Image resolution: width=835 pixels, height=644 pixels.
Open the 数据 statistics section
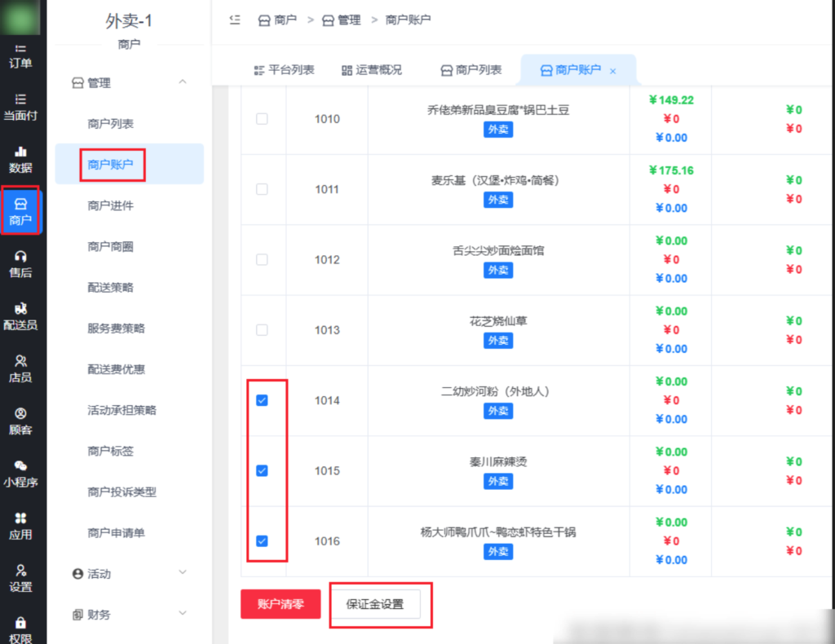click(20, 160)
